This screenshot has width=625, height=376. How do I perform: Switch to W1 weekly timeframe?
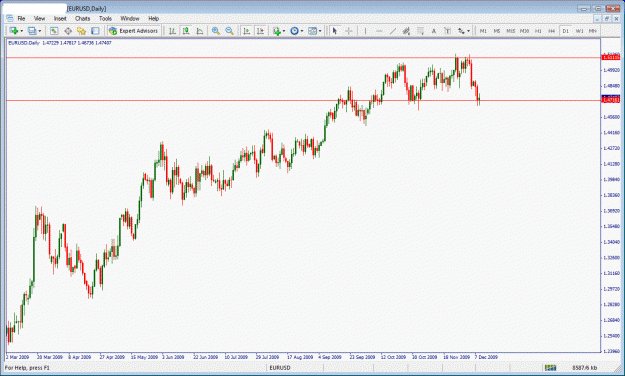[x=580, y=31]
